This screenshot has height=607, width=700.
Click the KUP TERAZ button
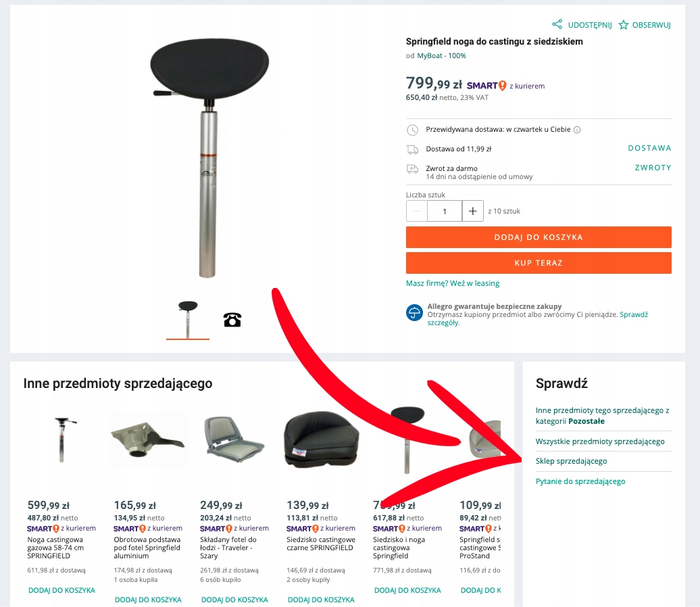point(539,263)
